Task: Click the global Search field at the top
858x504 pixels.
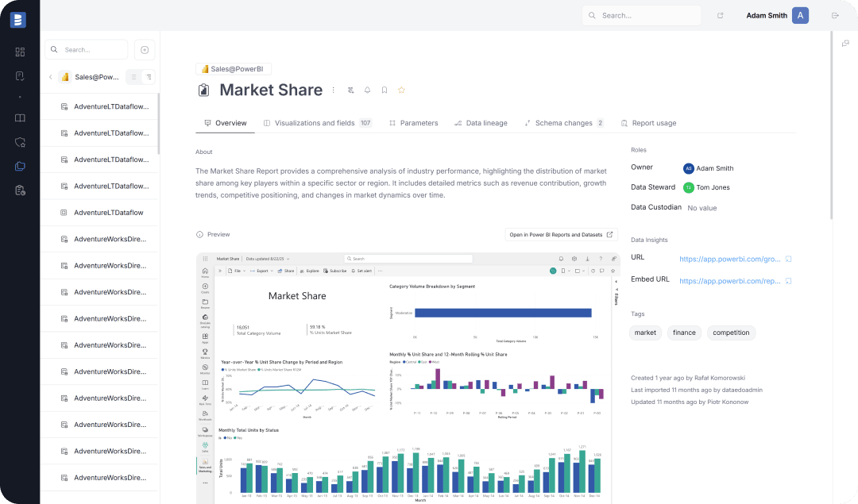Action: point(640,15)
